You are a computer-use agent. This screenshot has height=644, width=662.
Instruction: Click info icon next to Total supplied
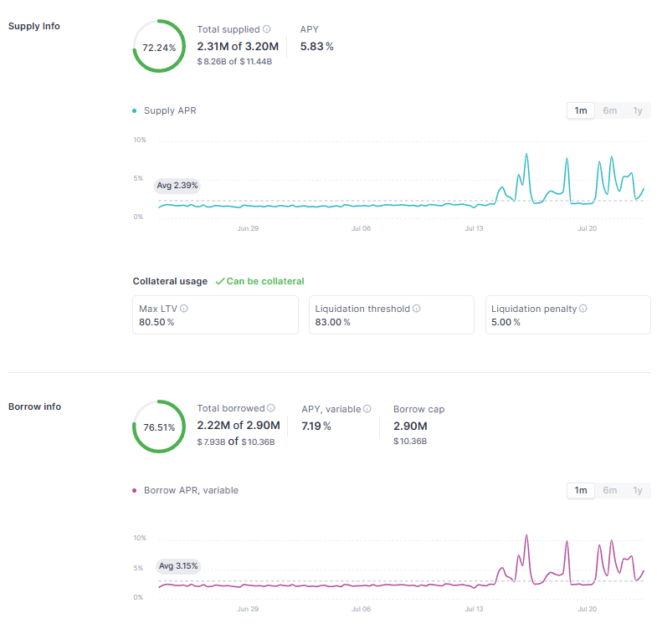[x=267, y=29]
